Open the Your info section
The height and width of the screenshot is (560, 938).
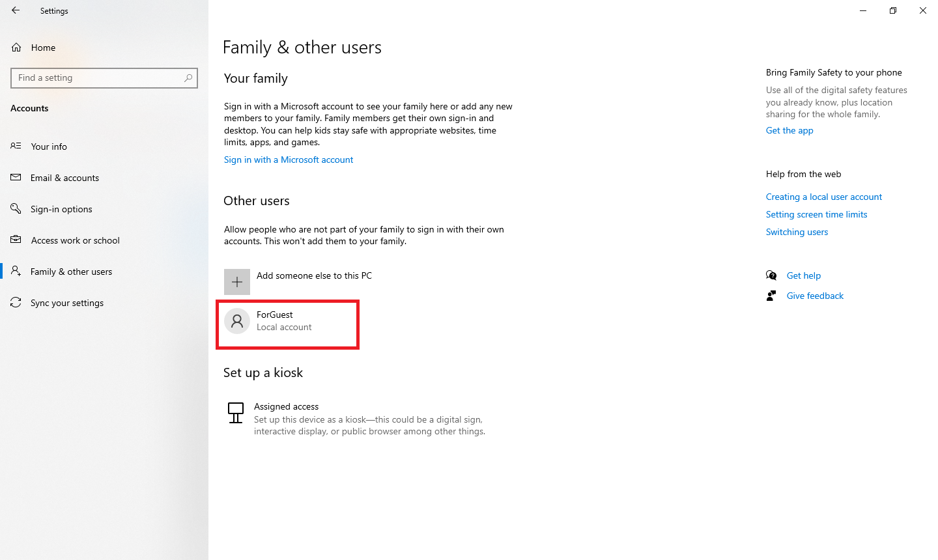[x=49, y=147]
